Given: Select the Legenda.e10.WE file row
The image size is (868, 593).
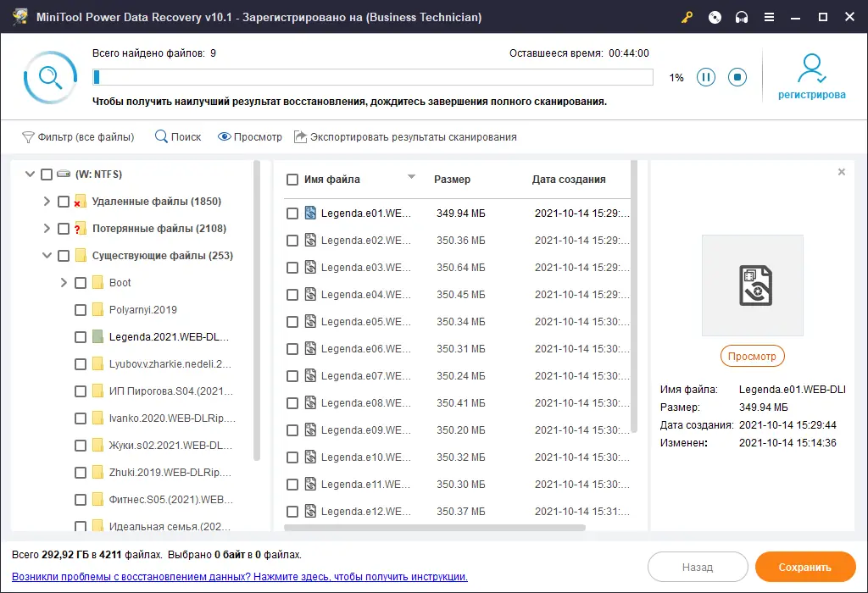Looking at the screenshot, I should coord(457,457).
